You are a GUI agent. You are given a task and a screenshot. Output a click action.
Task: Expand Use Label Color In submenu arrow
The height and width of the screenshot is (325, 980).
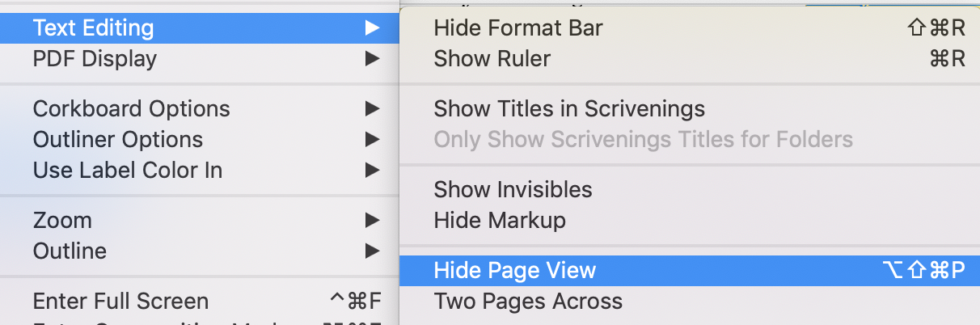point(372,171)
